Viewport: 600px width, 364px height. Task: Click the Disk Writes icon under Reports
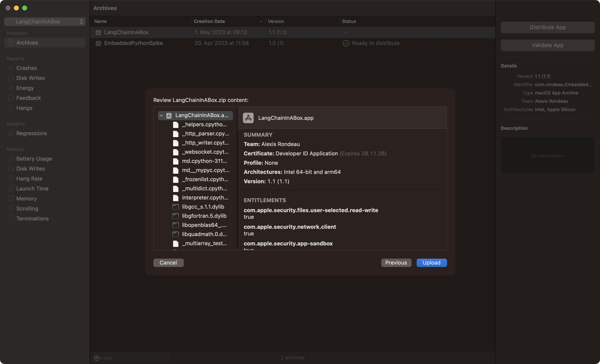(11, 78)
